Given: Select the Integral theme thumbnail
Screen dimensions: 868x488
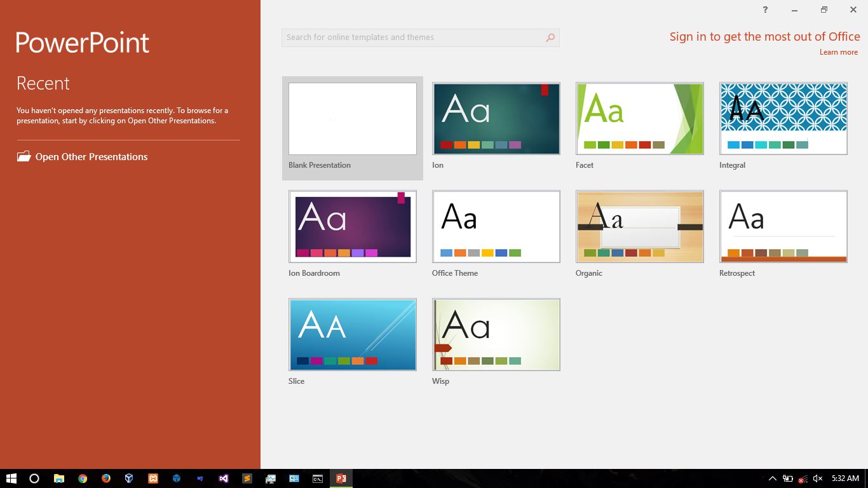Looking at the screenshot, I should point(783,119).
